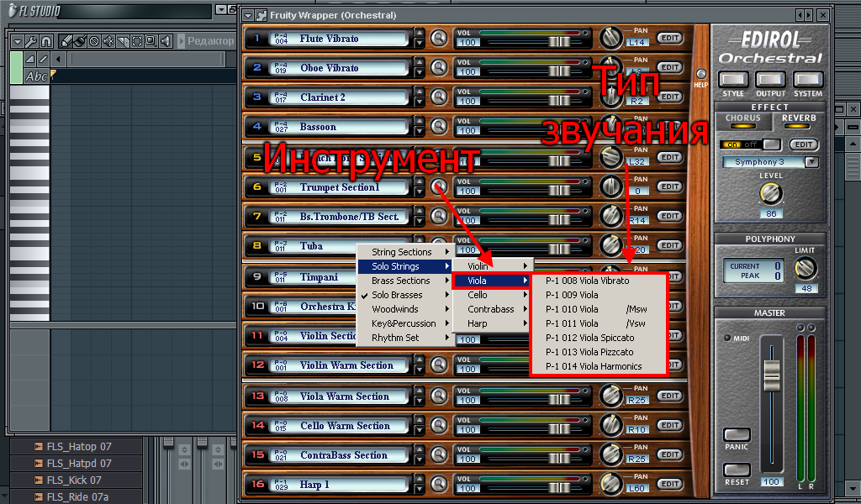Screen dimensions: 861x504
Task: Choose P-1 013 Viola Pizzcato patch
Action: pos(599,351)
